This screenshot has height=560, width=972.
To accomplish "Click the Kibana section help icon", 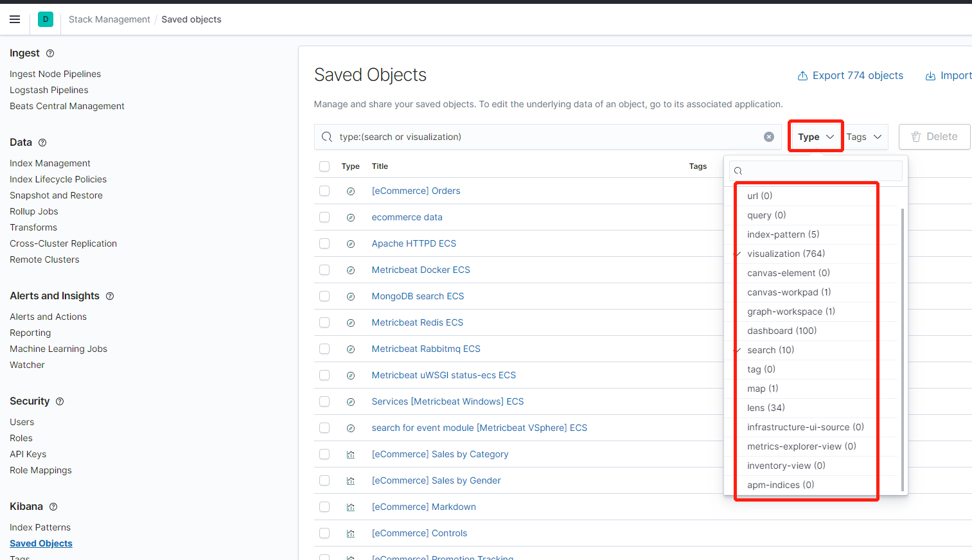I will pos(53,507).
